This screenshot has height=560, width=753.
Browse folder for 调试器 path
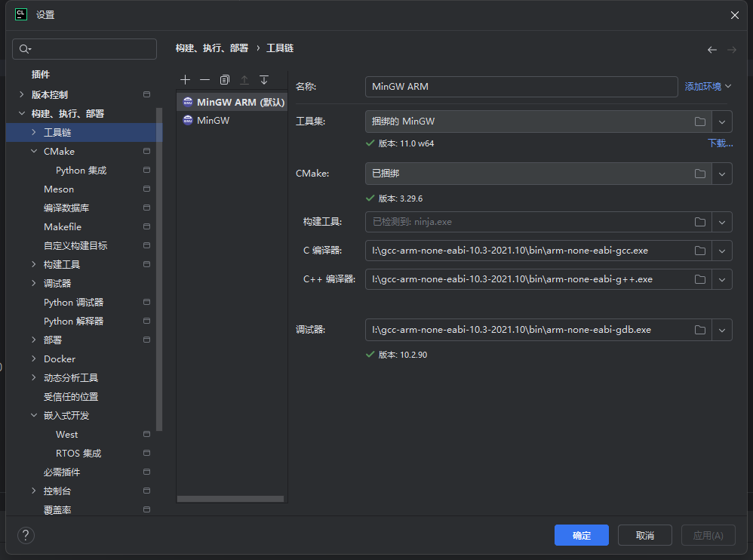pos(700,330)
